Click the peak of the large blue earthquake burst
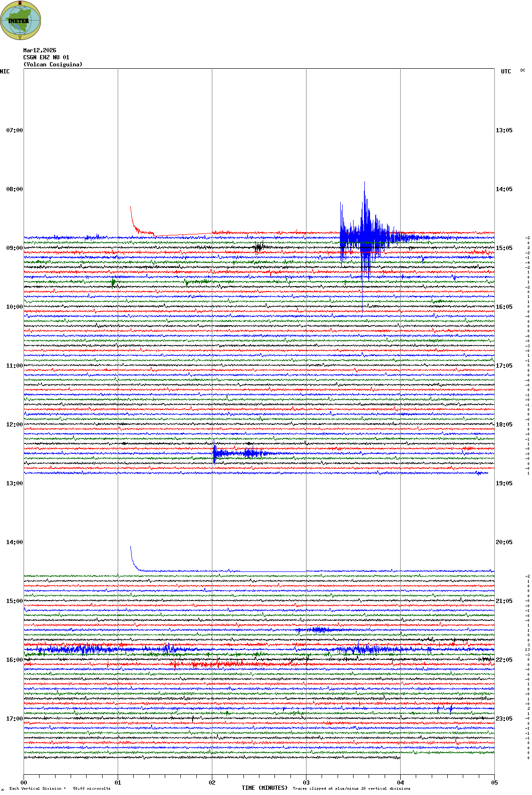Screen dimensions: 532x795 pyautogui.click(x=364, y=184)
